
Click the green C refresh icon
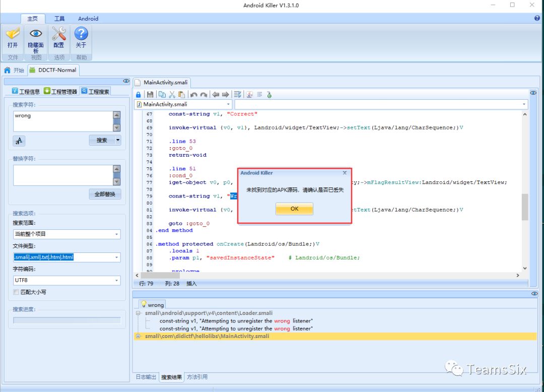click(269, 94)
